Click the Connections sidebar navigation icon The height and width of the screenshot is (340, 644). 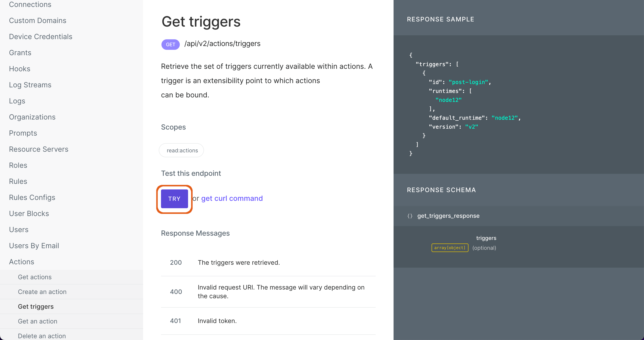pyautogui.click(x=31, y=4)
